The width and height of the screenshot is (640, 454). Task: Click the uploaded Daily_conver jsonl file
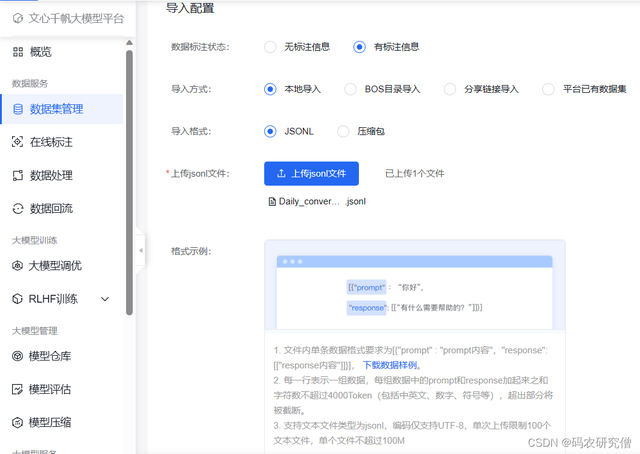317,201
